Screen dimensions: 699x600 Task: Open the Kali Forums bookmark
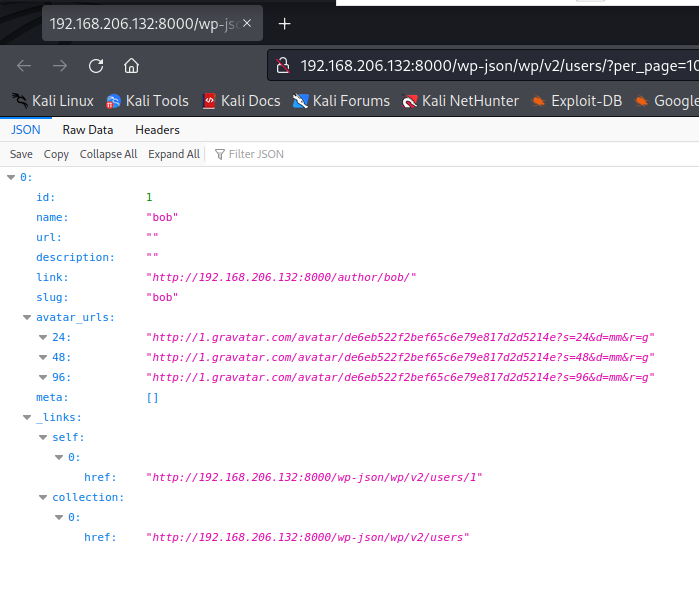(341, 101)
